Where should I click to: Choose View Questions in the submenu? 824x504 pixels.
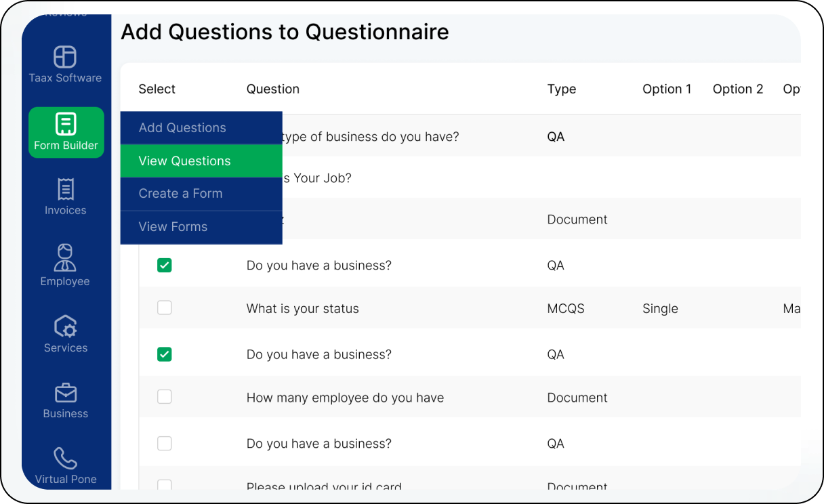pyautogui.click(x=184, y=161)
